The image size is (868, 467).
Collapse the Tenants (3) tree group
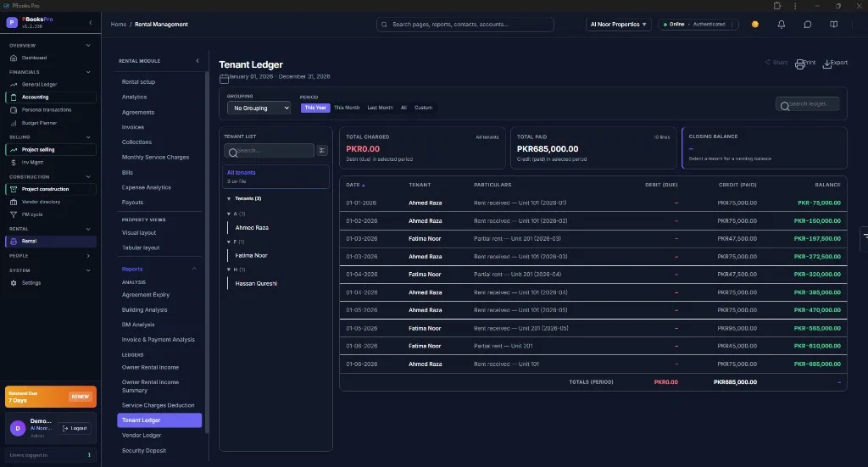(x=229, y=198)
